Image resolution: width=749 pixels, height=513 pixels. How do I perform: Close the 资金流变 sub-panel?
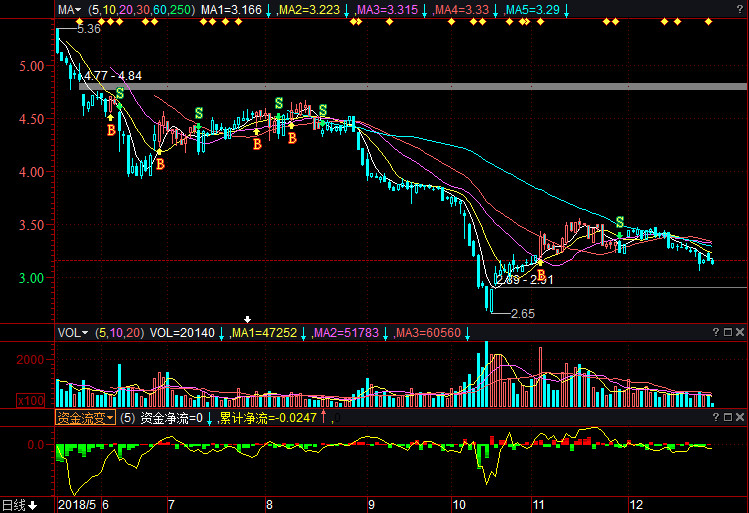[740, 418]
